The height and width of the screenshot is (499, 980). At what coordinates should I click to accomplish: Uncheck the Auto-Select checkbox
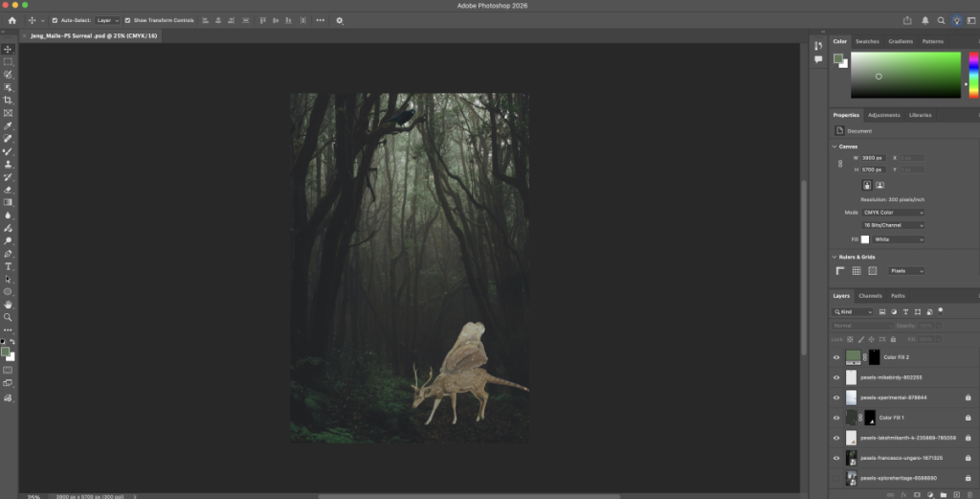pyautogui.click(x=55, y=20)
